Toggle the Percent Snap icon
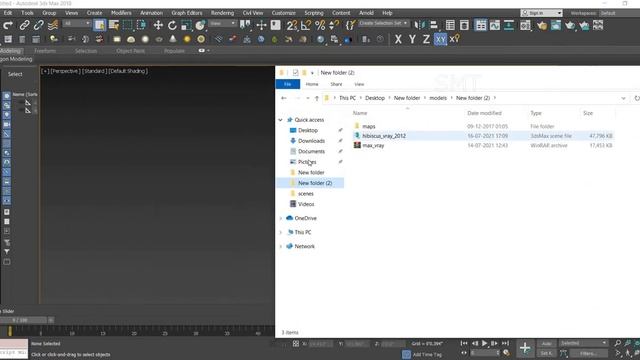Screen dimensions: 640x360 (x=320, y=25)
